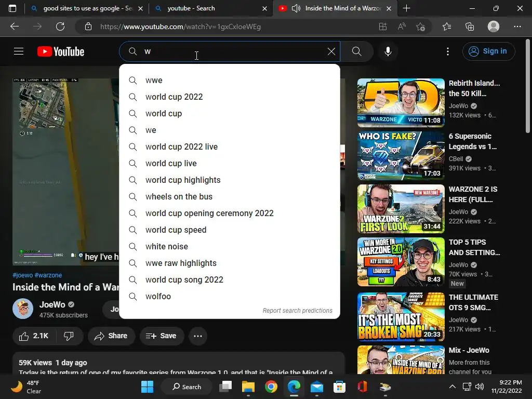The width and height of the screenshot is (532, 399).
Task: Refresh the page in the browser
Action: (x=60, y=26)
